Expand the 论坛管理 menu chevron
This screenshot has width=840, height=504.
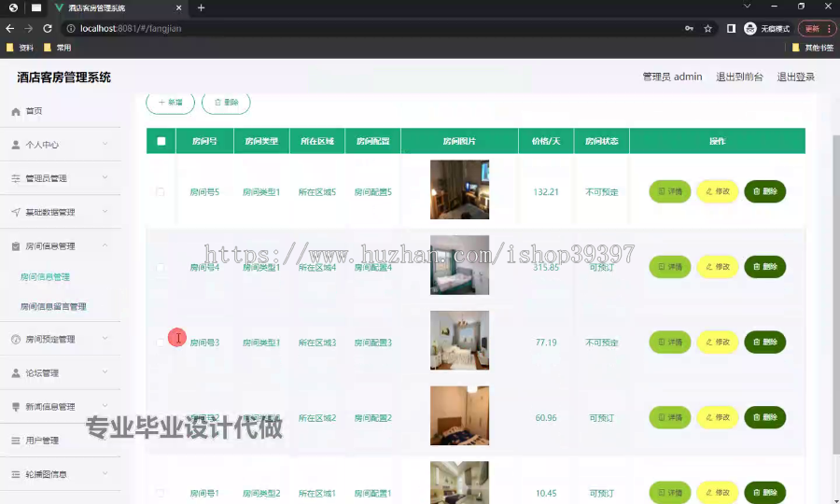click(x=105, y=371)
